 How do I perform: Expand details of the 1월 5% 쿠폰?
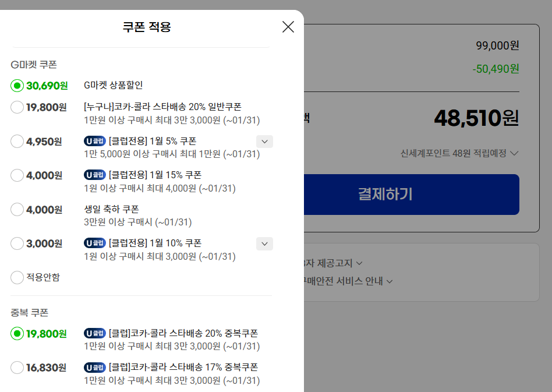(x=264, y=141)
